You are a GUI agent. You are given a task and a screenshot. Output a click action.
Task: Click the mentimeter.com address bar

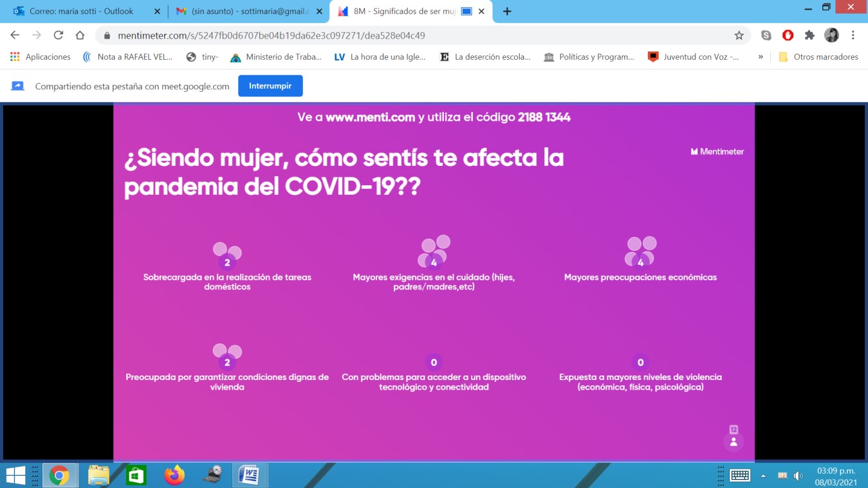pyautogui.click(x=412, y=35)
